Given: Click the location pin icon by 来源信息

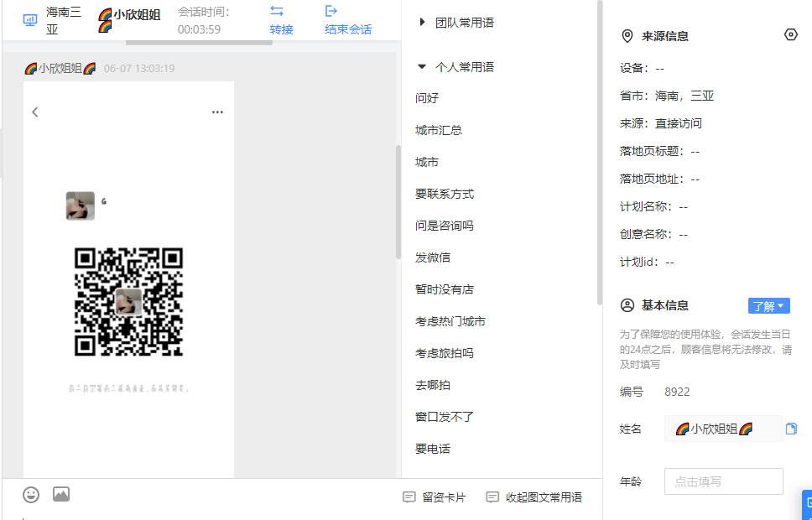Looking at the screenshot, I should [627, 36].
